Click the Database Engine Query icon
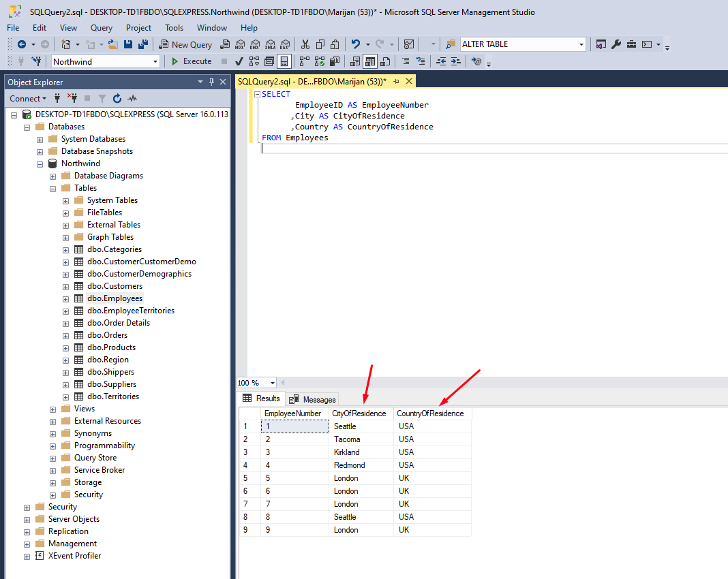 225,44
